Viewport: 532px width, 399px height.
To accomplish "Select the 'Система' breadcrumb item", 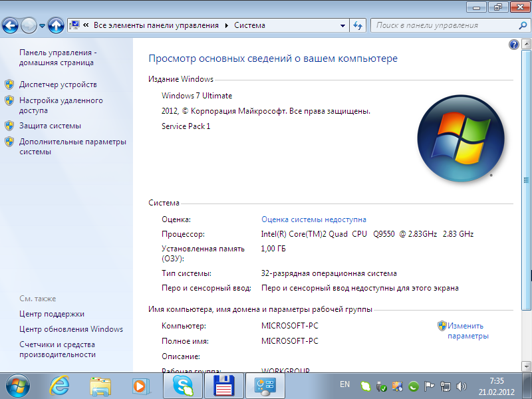I will [250, 25].
